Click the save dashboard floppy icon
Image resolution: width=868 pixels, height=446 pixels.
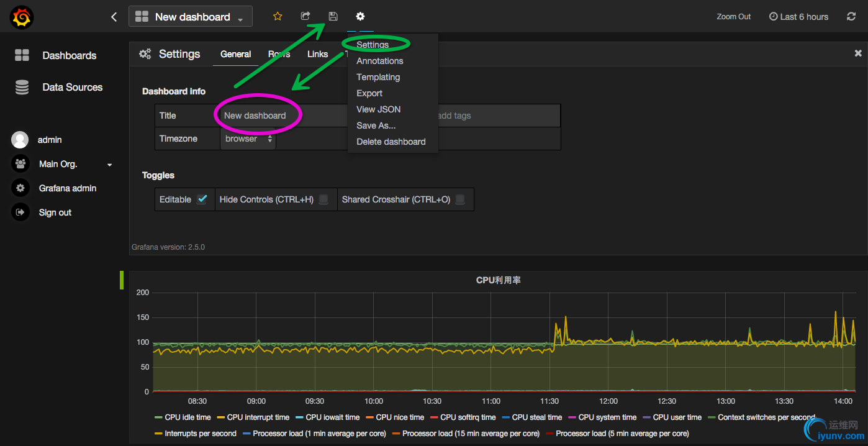click(333, 17)
